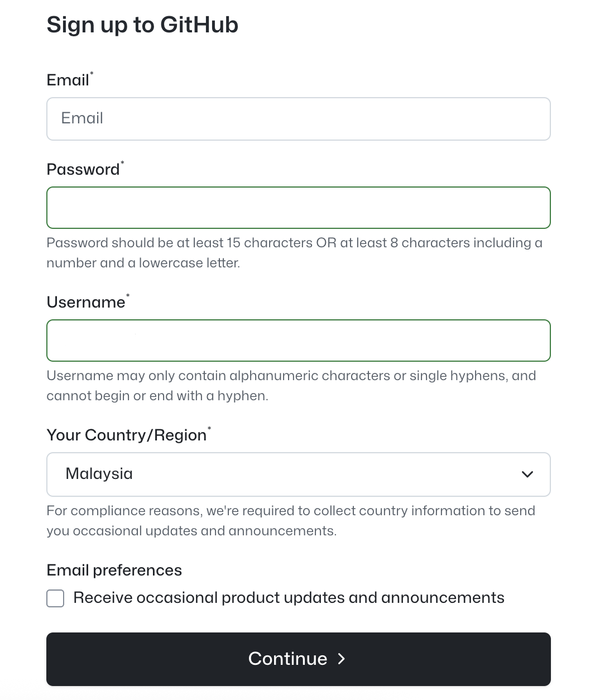Click inside the Email input field
The image size is (595, 700).
pyautogui.click(x=299, y=118)
